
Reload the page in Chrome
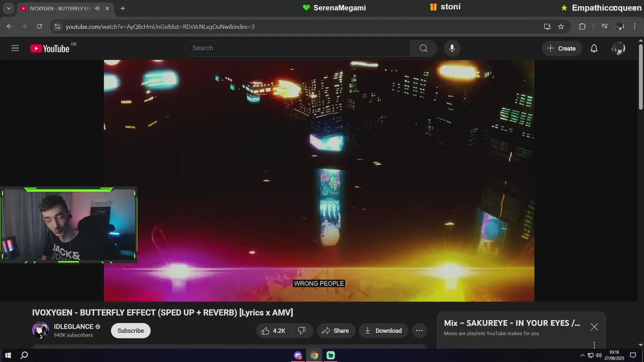39,26
